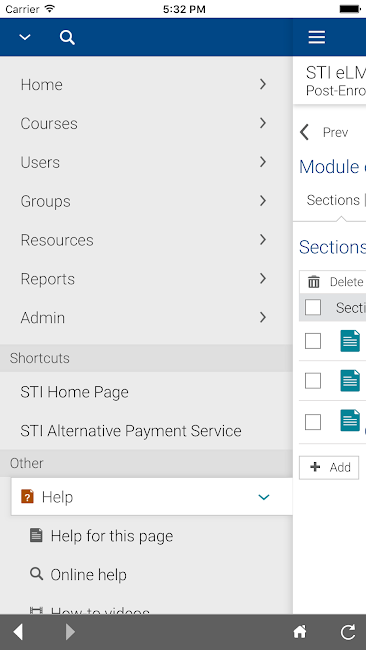Open Online help link

(88, 575)
